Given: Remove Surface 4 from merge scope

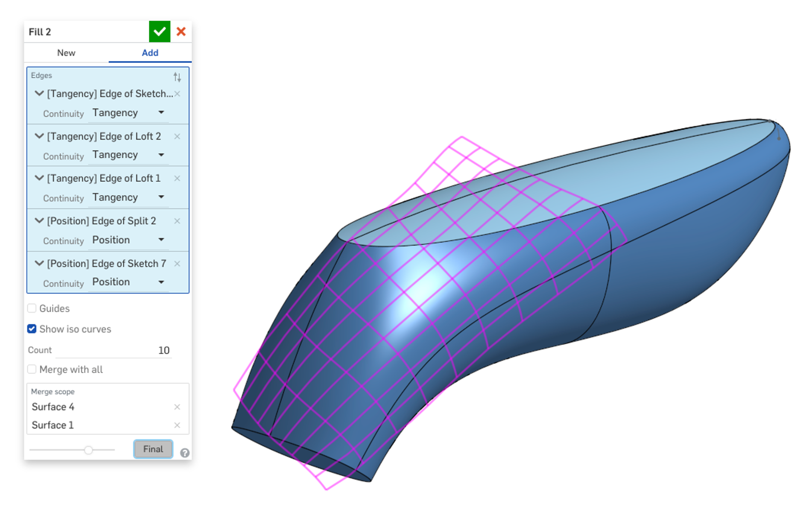Looking at the screenshot, I should 177,407.
